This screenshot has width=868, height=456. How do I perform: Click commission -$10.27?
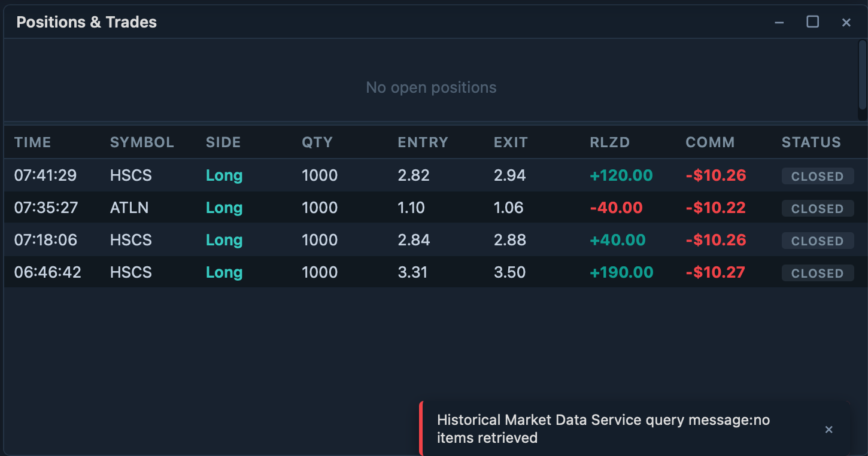[715, 272]
